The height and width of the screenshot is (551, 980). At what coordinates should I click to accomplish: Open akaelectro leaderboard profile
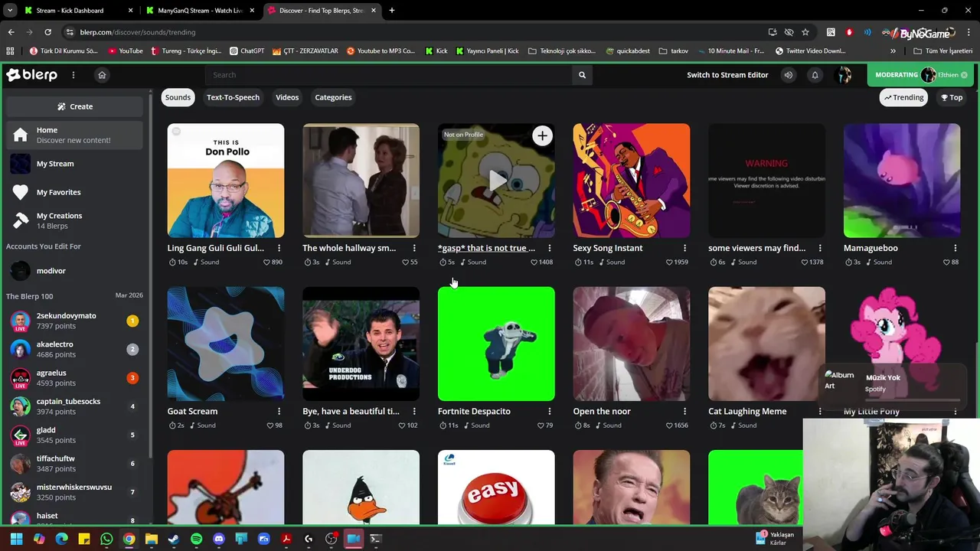point(74,349)
